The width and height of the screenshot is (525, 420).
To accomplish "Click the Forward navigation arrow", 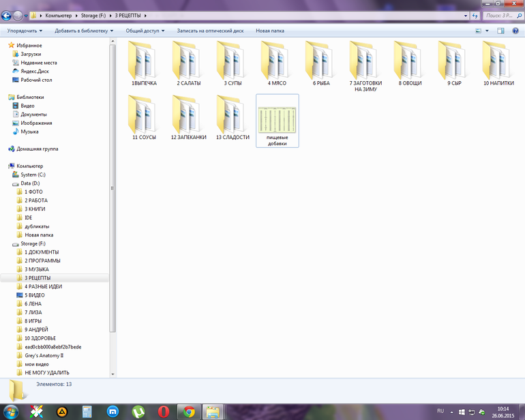I will click(x=18, y=16).
